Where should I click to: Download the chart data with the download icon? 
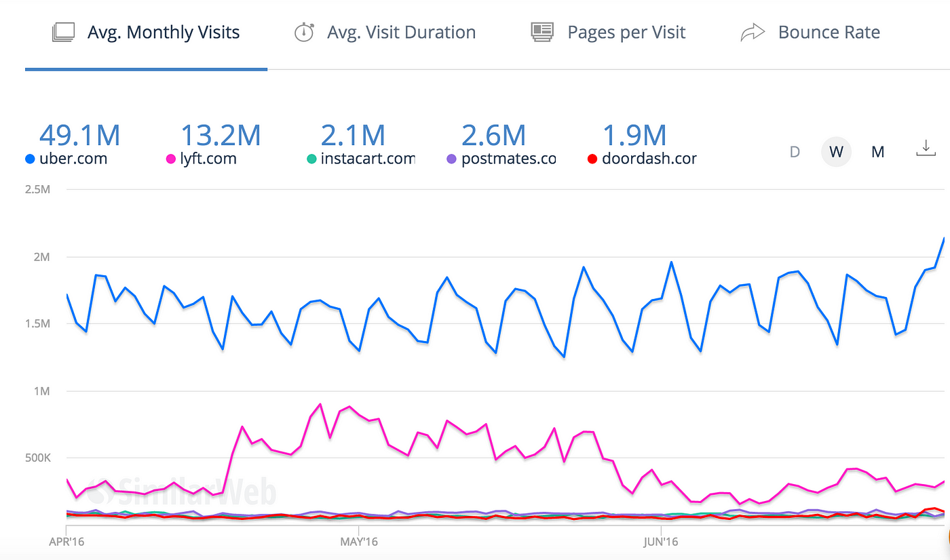point(926,148)
